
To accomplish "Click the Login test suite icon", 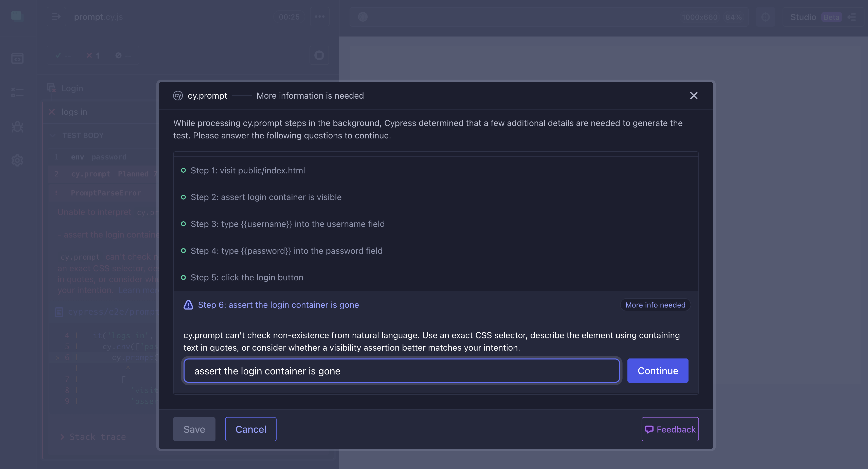I will click(x=51, y=88).
